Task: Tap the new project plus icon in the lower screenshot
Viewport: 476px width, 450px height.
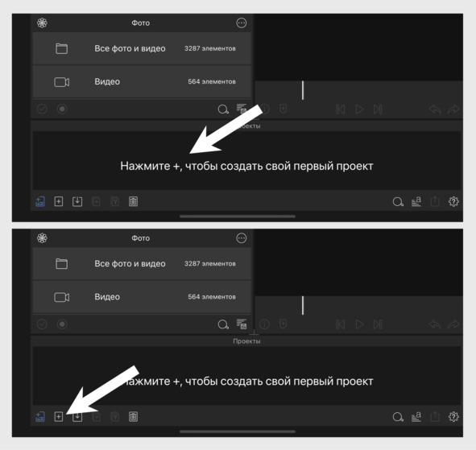Action: pos(59,417)
